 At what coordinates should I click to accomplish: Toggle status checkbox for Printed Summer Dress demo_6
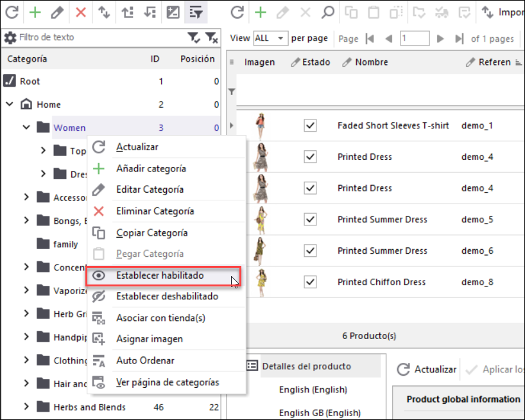pyautogui.click(x=310, y=250)
